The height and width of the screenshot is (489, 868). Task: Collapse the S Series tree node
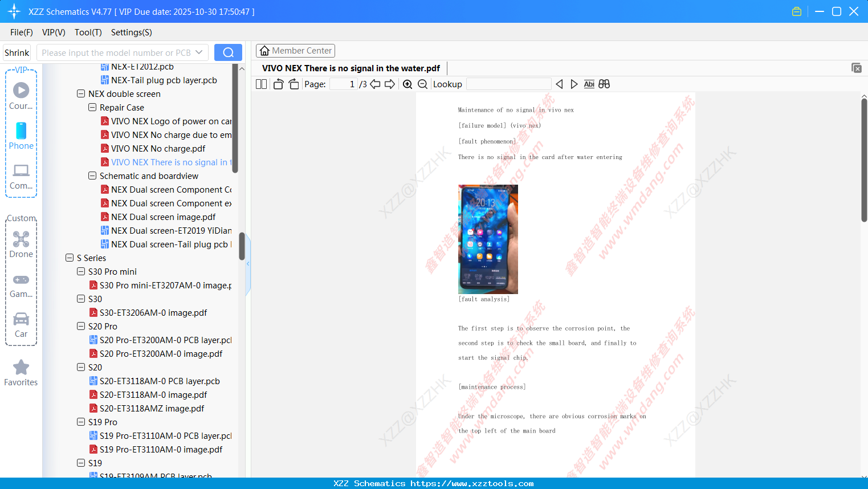[x=70, y=258]
